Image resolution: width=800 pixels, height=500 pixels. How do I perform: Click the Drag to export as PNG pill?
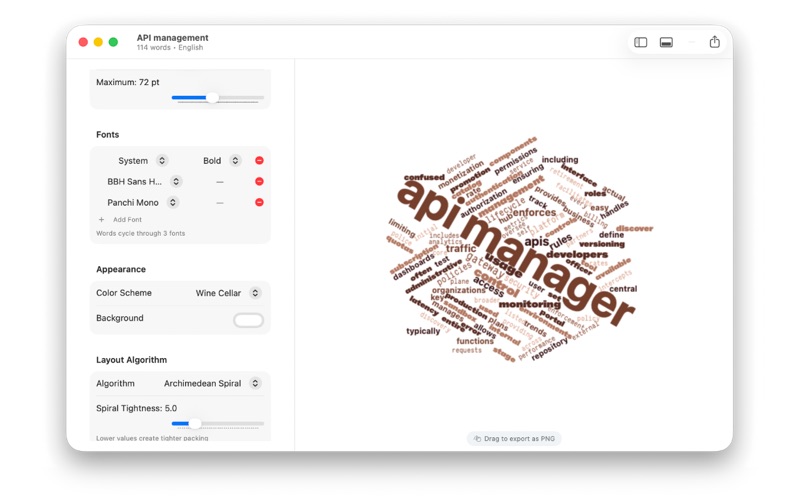click(x=514, y=439)
